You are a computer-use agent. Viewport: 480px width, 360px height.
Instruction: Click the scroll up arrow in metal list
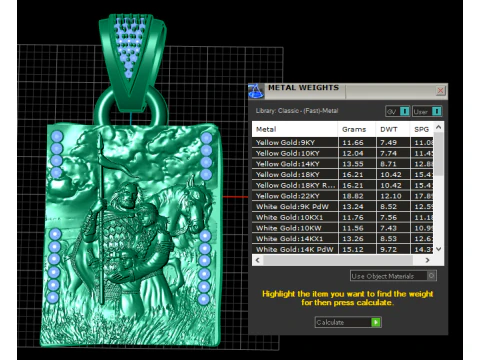439,127
